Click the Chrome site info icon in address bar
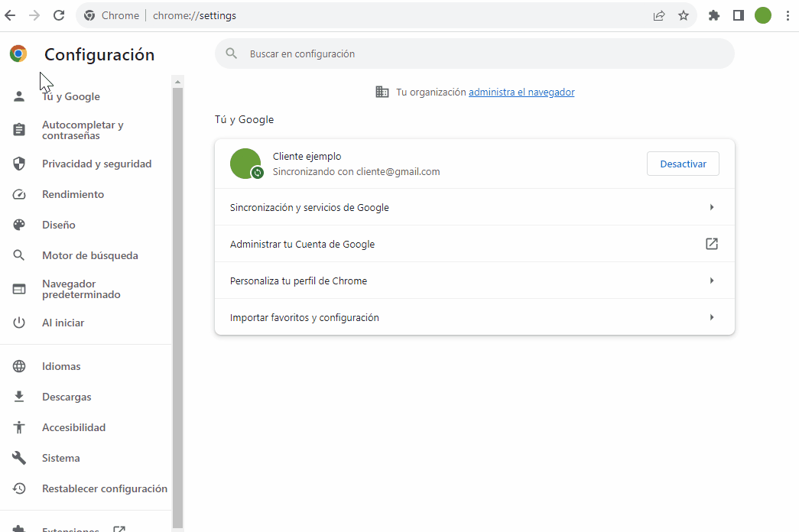799x532 pixels. click(89, 15)
